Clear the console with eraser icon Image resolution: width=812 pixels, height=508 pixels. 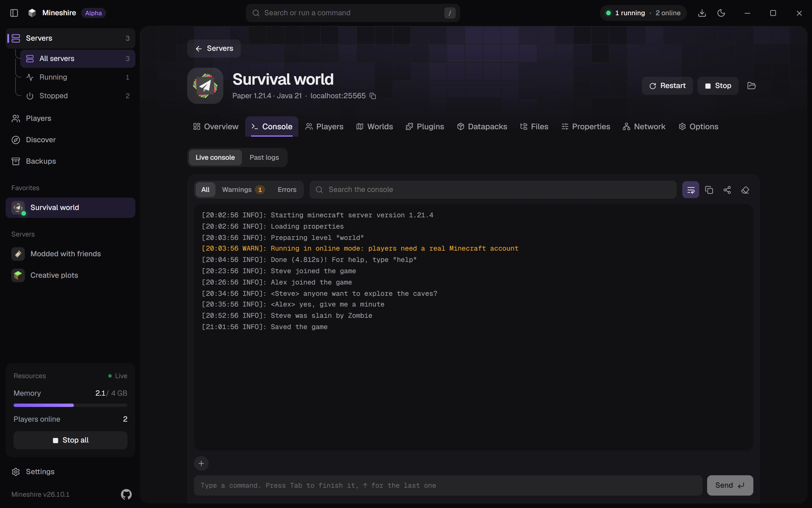(745, 190)
